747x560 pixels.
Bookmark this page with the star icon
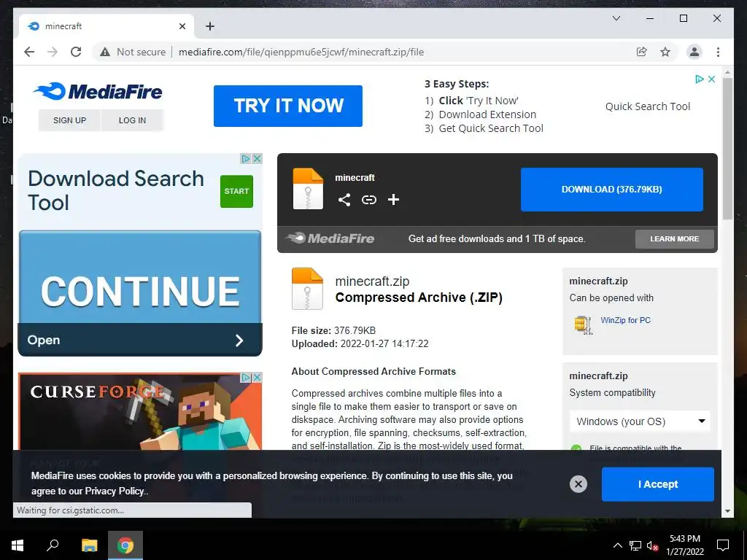[665, 52]
